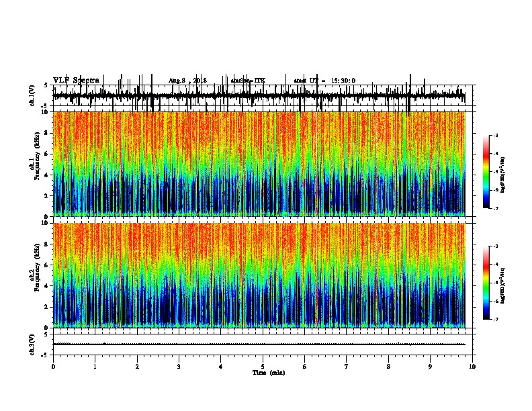The height and width of the screenshot is (411, 532).
Task: Select the "start UT = 15:30:0" text
Action: tap(324, 81)
